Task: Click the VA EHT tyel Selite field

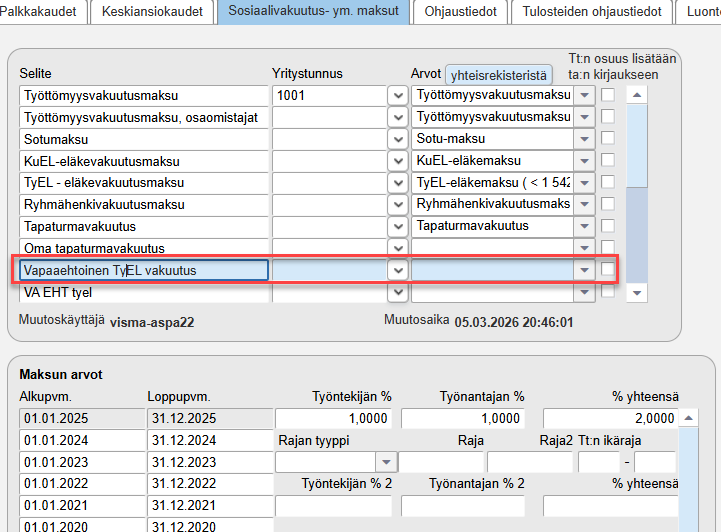Action: [143, 292]
